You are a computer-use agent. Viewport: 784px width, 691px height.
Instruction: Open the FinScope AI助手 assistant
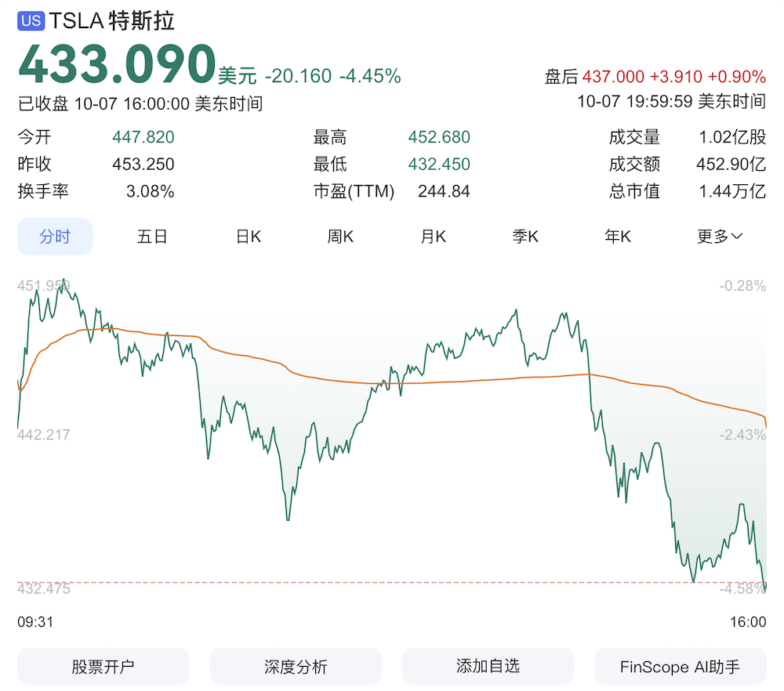click(x=681, y=666)
